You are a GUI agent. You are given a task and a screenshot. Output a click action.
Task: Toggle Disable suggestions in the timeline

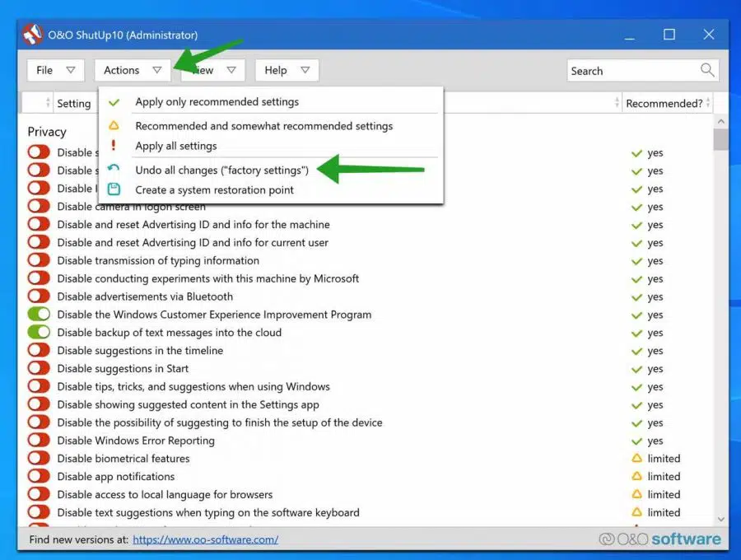coord(39,350)
